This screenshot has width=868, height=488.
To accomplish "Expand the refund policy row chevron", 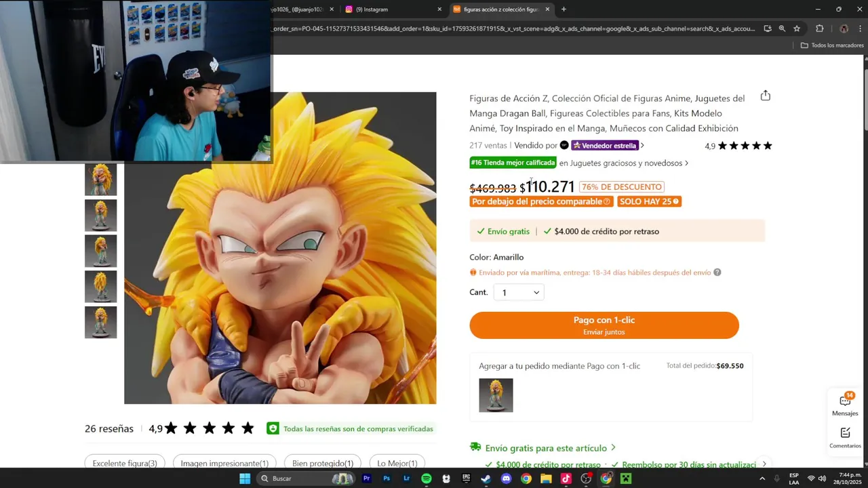I will click(764, 464).
